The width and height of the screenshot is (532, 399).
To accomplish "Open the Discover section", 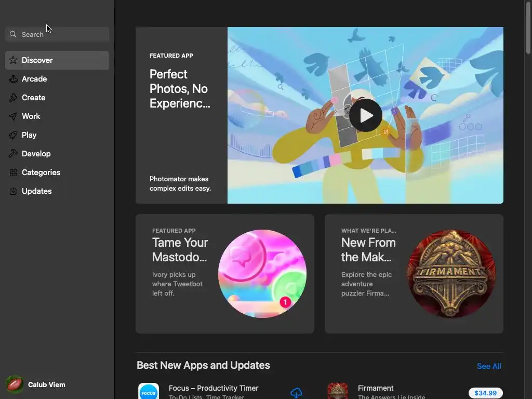I will pos(57,60).
